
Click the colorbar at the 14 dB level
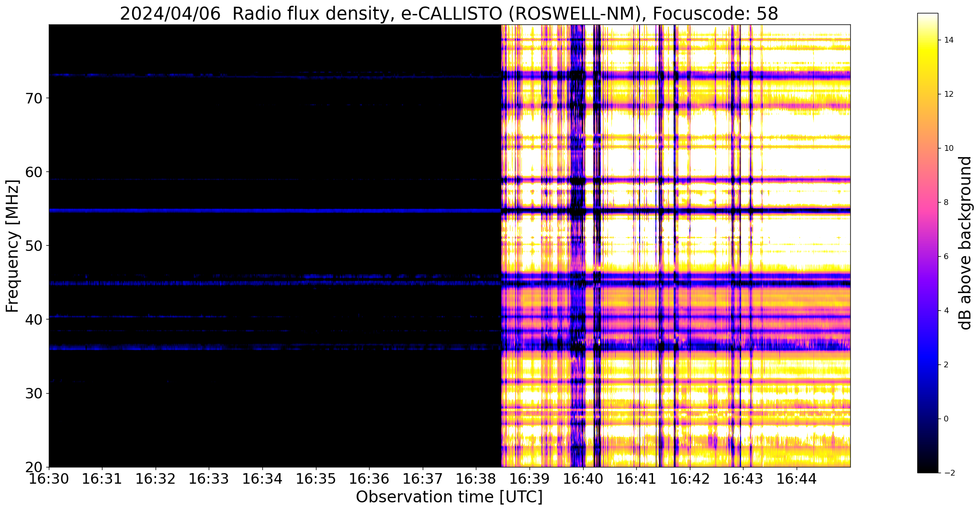(x=927, y=40)
